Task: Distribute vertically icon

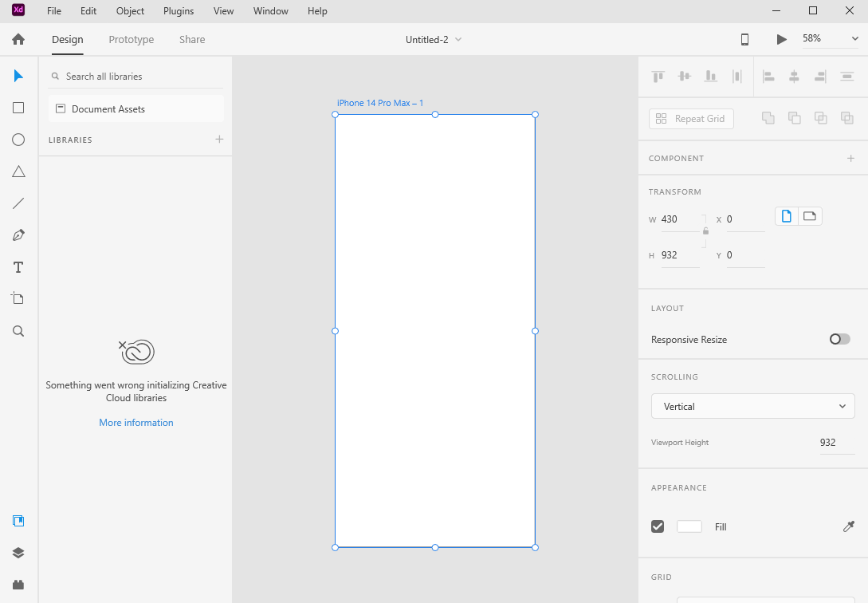Action: pyautogui.click(x=736, y=77)
